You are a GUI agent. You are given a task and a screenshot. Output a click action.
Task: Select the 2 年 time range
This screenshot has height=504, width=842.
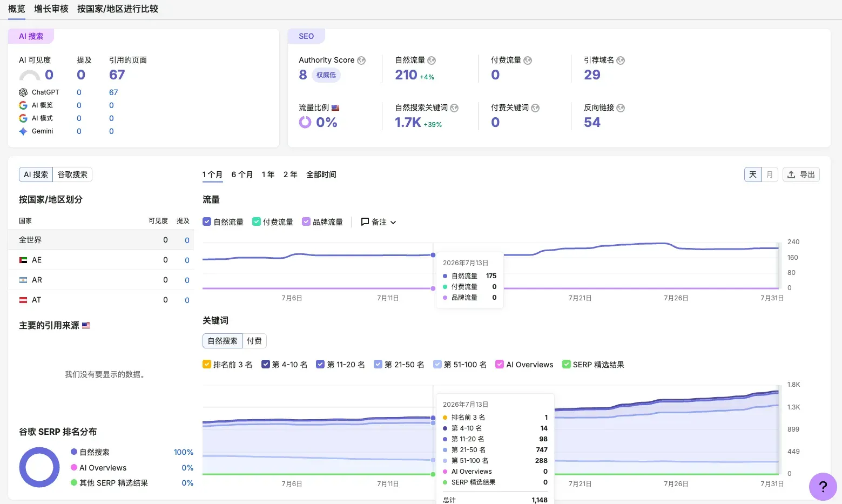(x=291, y=174)
